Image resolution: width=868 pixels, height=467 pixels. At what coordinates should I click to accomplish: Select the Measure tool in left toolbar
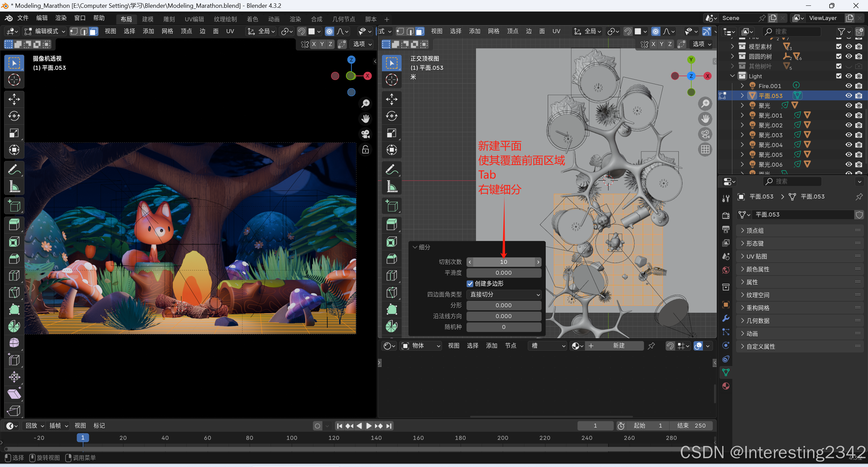(x=14, y=187)
